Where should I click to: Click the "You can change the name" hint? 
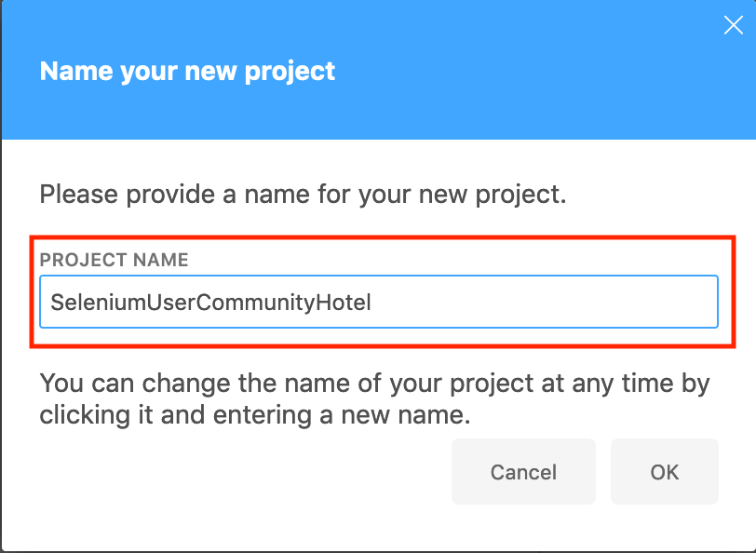click(x=374, y=384)
